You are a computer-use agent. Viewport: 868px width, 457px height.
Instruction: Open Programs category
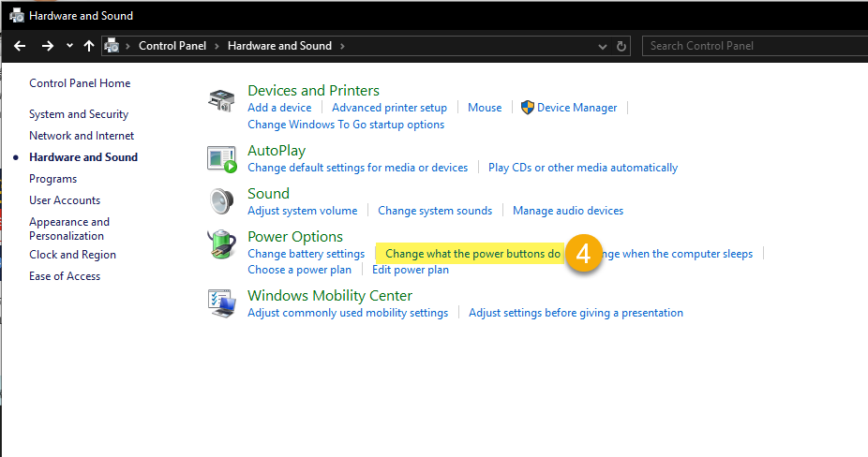53,179
